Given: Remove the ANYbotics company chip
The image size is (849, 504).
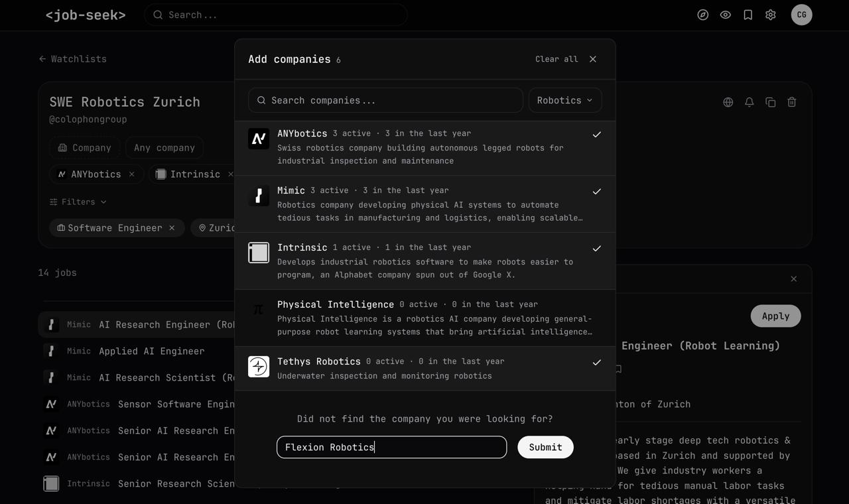Looking at the screenshot, I should (132, 174).
